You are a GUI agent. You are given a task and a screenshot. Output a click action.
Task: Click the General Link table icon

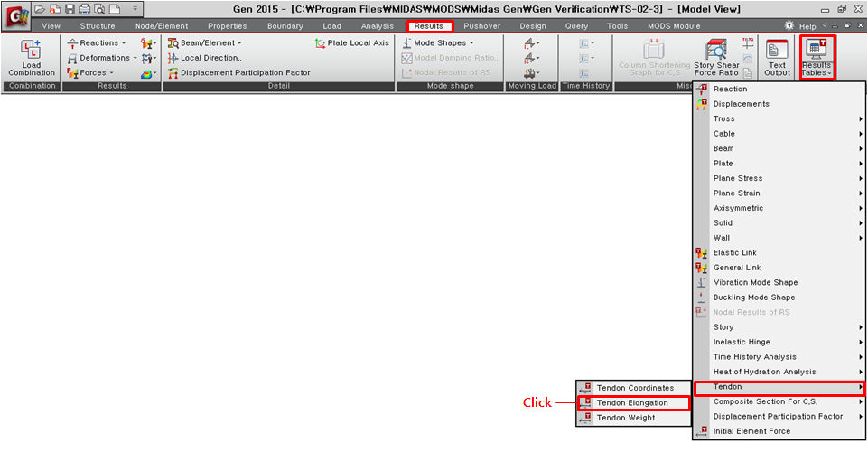point(702,268)
